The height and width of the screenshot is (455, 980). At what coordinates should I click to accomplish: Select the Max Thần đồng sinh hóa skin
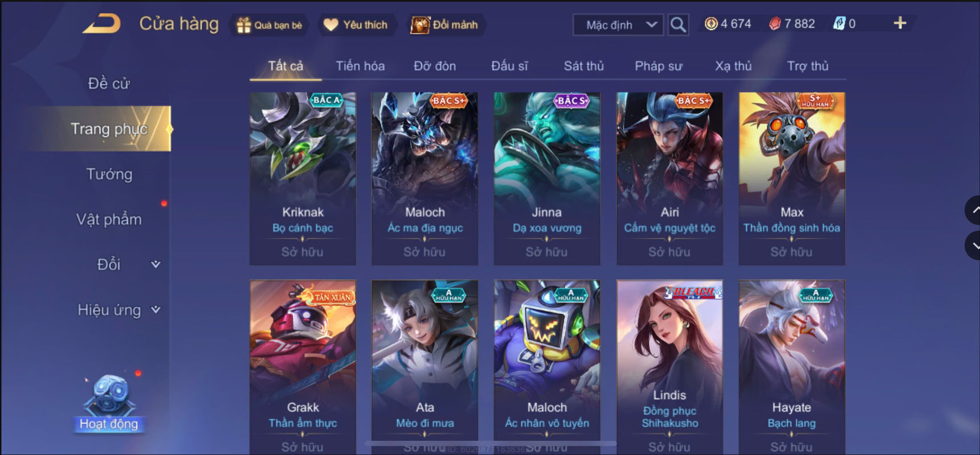tap(792, 178)
